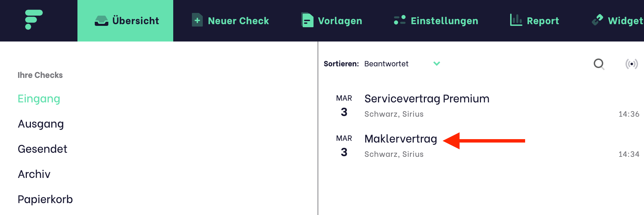Viewport: 644px width, 215px height.
Task: Click the bar chart icon beside Report
Action: click(516, 20)
